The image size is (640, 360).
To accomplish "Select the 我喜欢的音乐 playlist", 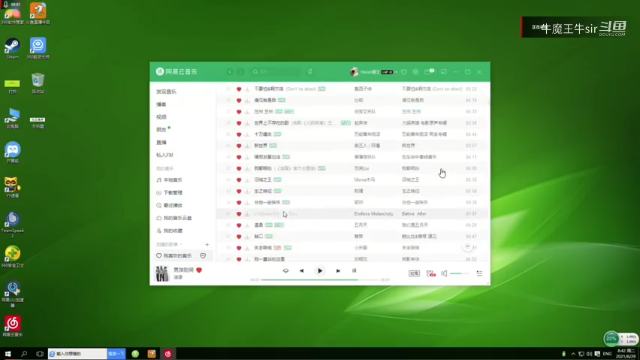I will point(174,256).
